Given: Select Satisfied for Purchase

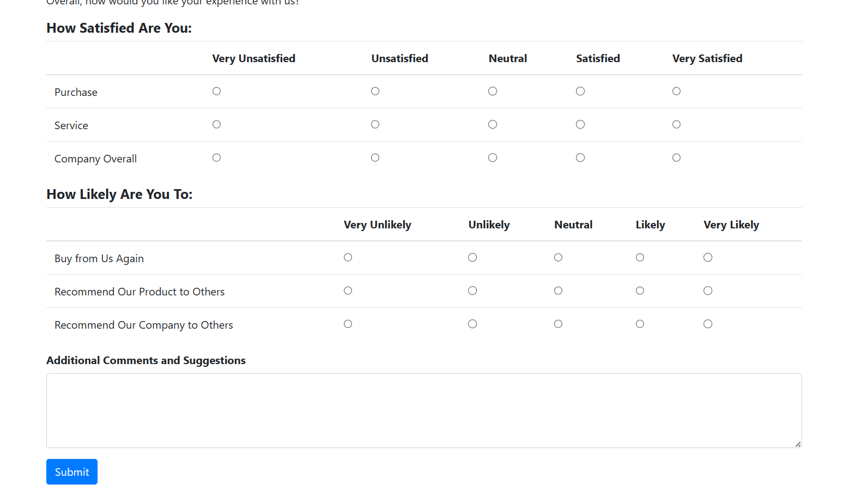Looking at the screenshot, I should pos(580,91).
